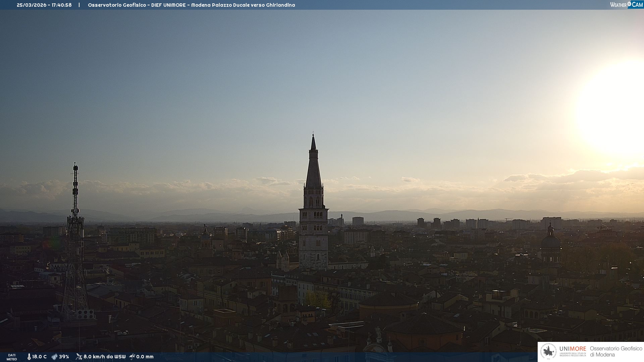The height and width of the screenshot is (362, 644).
Task: Click the rain umbrella precipitation icon
Action: (132, 357)
